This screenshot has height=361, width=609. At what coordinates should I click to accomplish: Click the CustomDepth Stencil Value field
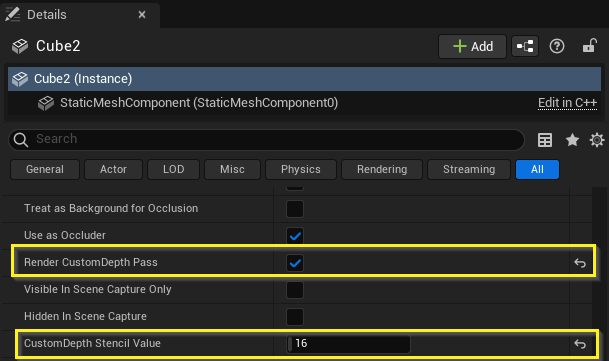pyautogui.click(x=348, y=344)
